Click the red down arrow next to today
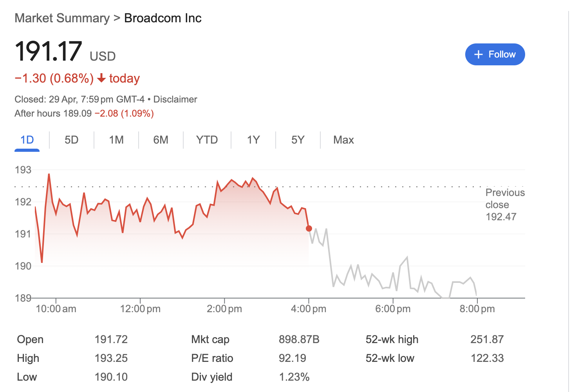This screenshot has height=392, width=578. pyautogui.click(x=101, y=78)
